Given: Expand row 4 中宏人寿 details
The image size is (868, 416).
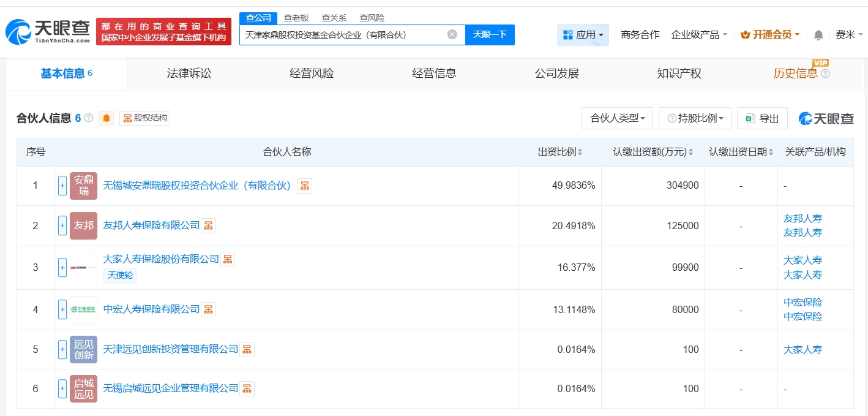Looking at the screenshot, I should tap(62, 310).
